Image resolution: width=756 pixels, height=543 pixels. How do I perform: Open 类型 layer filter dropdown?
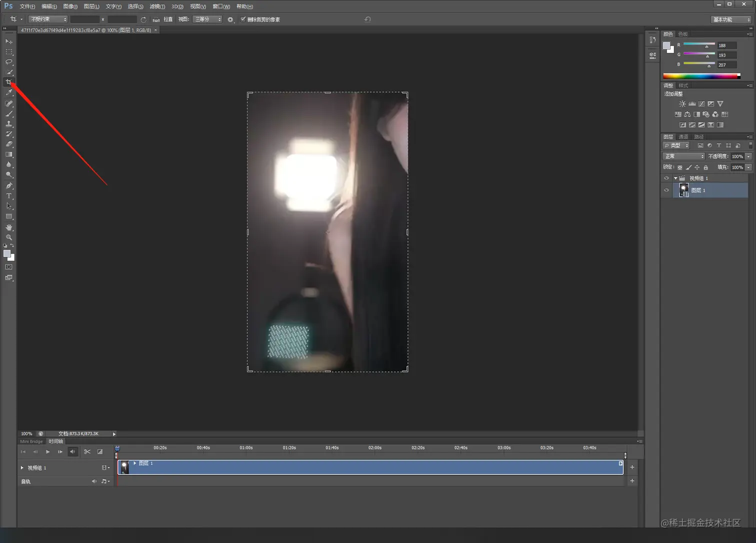pos(676,145)
